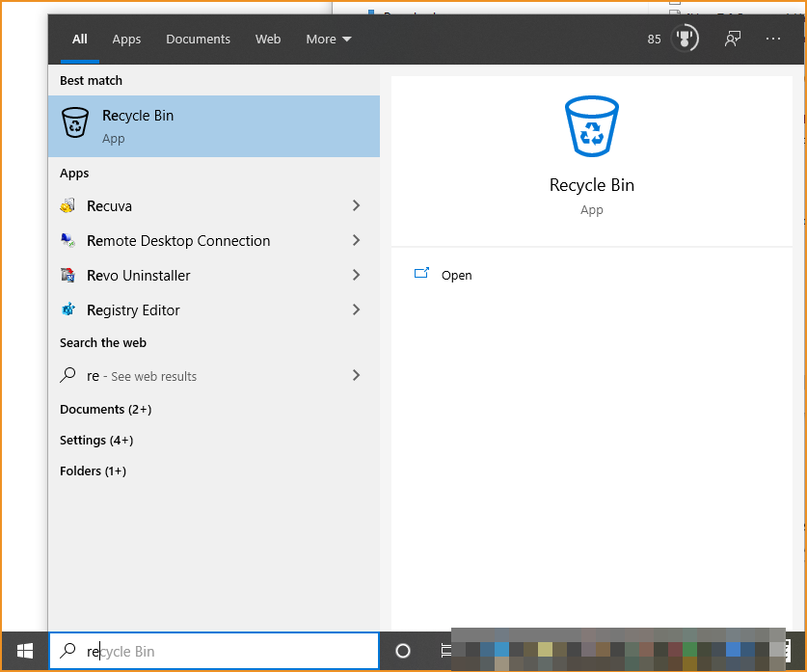Viewport: 807px width, 672px height.
Task: Click the magnifier icon in search box
Action: tap(67, 651)
